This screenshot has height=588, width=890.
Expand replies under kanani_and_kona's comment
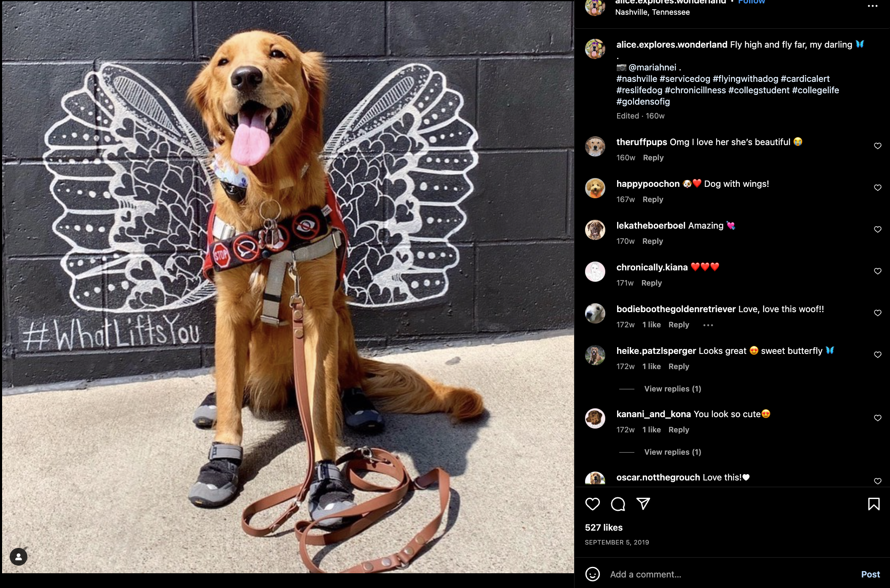tap(672, 452)
